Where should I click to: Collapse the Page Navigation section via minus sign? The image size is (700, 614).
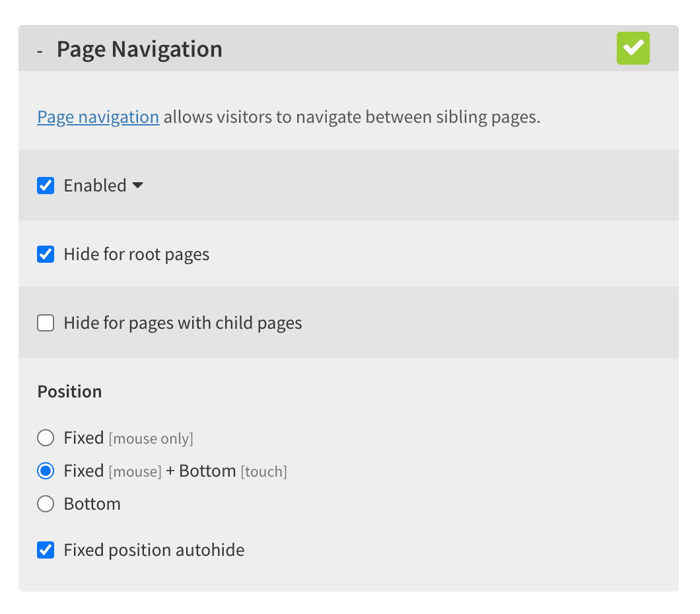point(40,51)
